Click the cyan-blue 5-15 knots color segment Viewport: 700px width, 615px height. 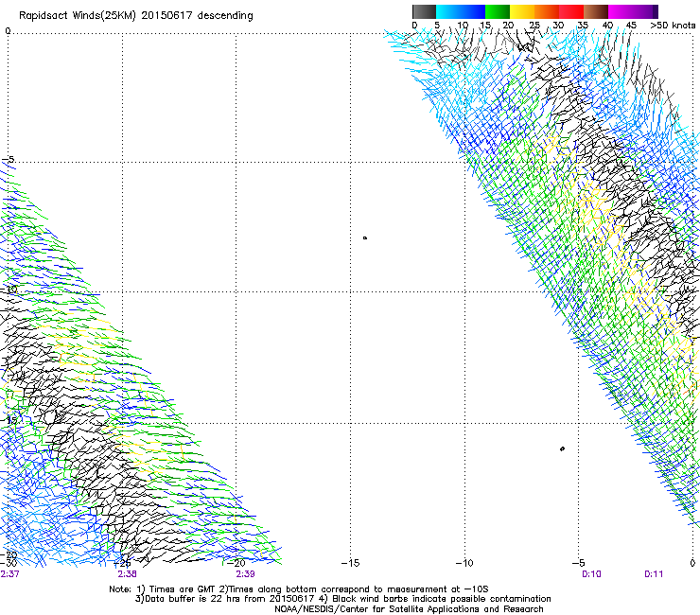[x=461, y=11]
